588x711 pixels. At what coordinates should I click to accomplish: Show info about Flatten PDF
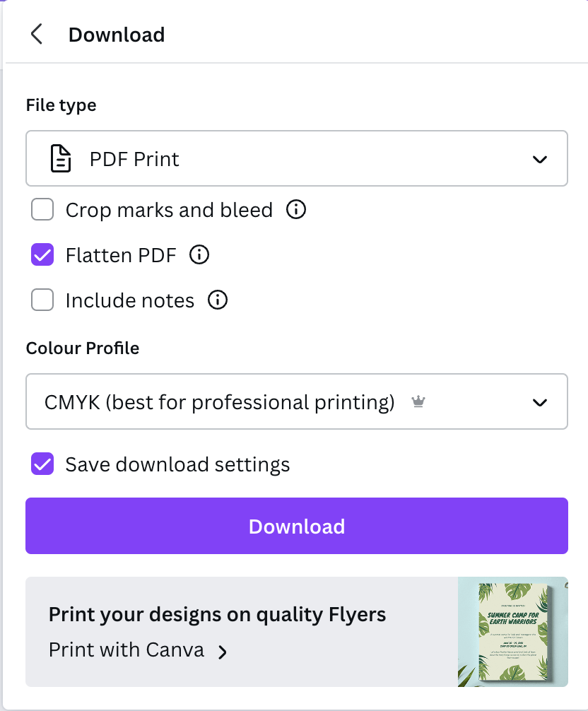pyautogui.click(x=199, y=254)
